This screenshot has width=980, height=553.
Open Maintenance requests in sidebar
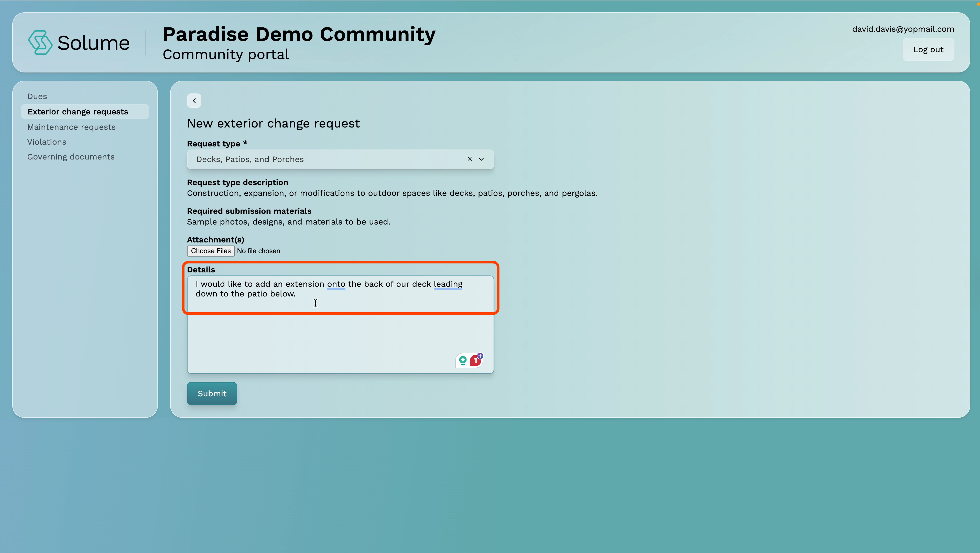71,127
